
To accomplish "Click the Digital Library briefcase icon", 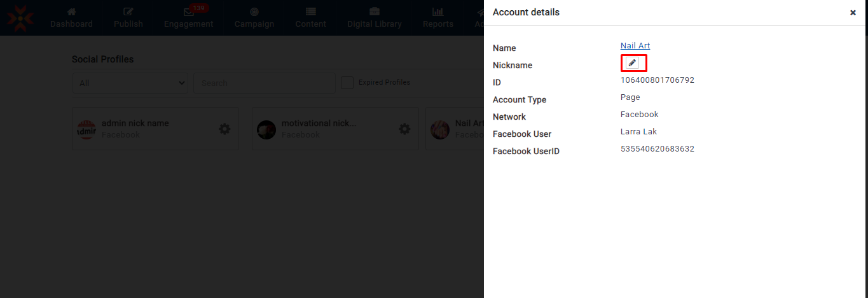I will pos(375,12).
